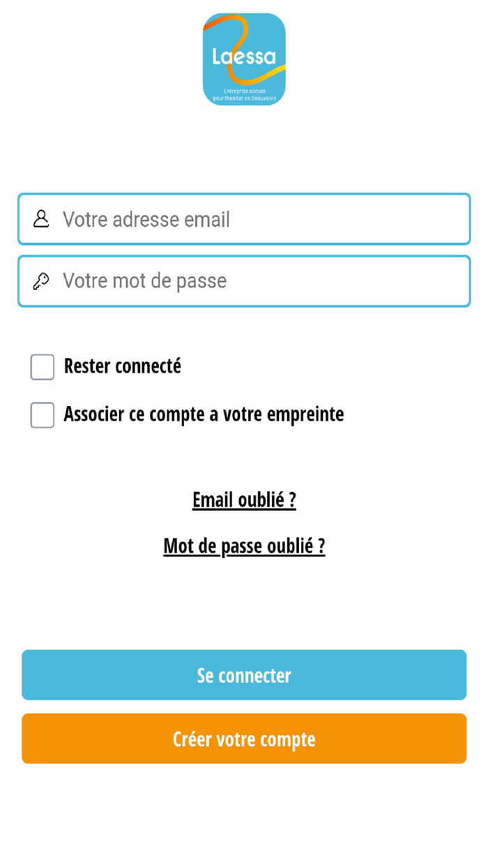
Task: Open the Laessa branding image at the top
Action: [244, 59]
